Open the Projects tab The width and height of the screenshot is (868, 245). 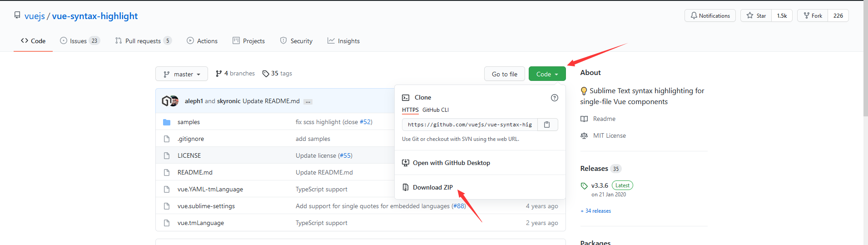248,41
